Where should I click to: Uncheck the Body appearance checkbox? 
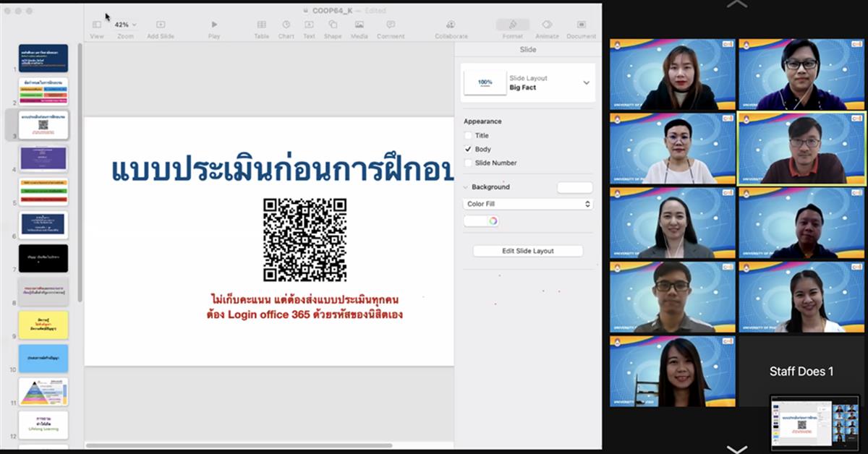(x=468, y=149)
